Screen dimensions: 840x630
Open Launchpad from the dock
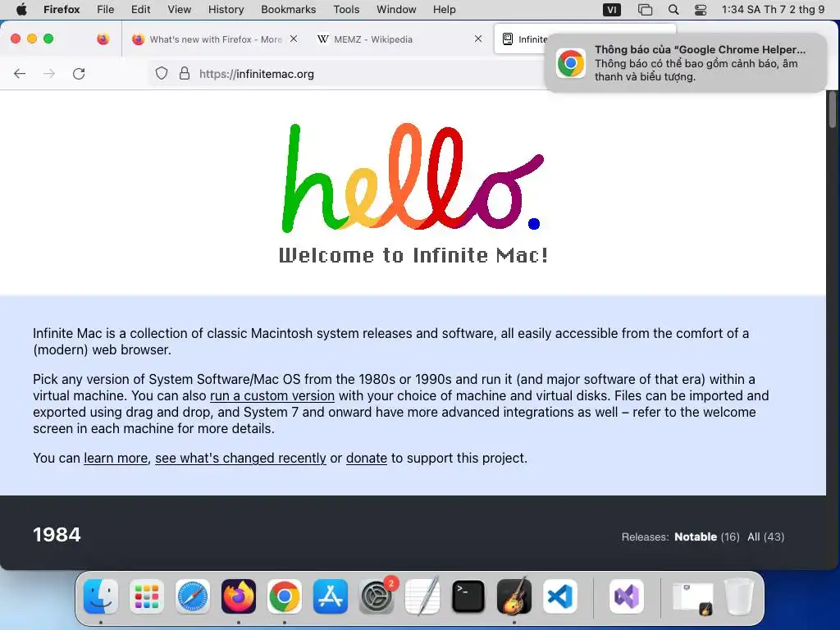tap(147, 596)
